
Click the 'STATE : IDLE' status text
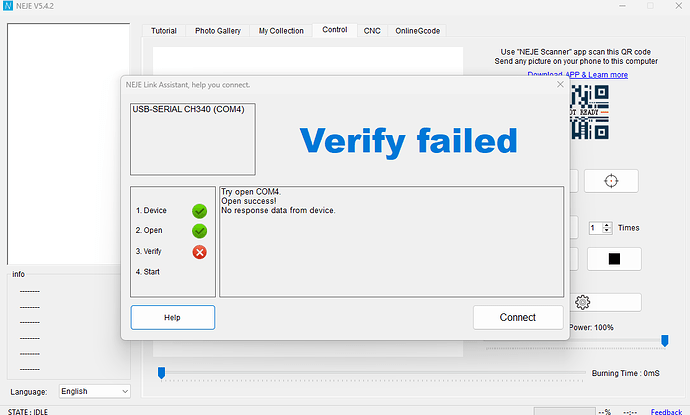click(28, 411)
